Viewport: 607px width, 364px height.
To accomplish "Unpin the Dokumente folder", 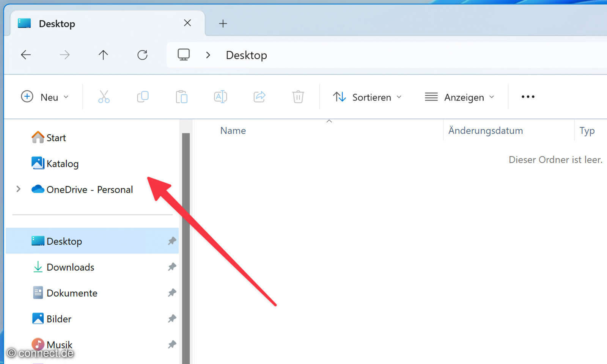I will point(172,293).
